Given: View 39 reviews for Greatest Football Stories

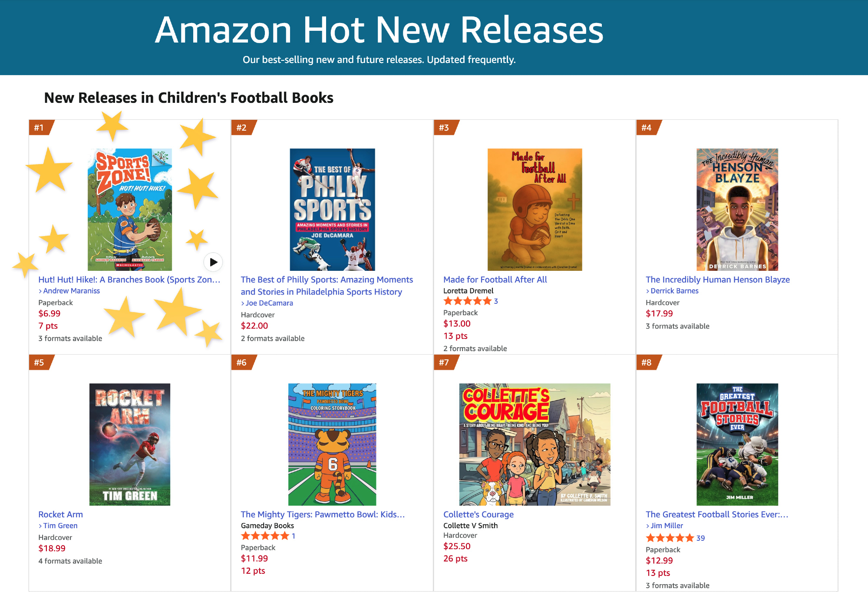Looking at the screenshot, I should [x=700, y=538].
